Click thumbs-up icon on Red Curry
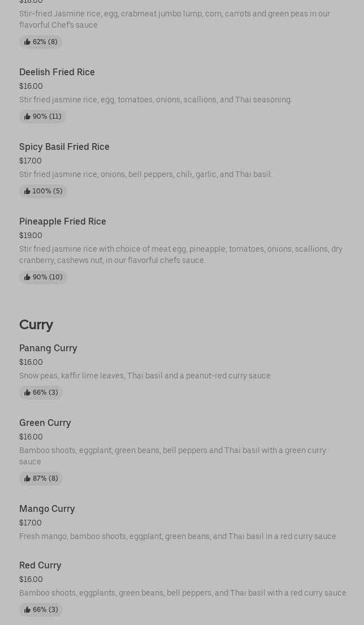The width and height of the screenshot is (364, 625). coord(27,610)
